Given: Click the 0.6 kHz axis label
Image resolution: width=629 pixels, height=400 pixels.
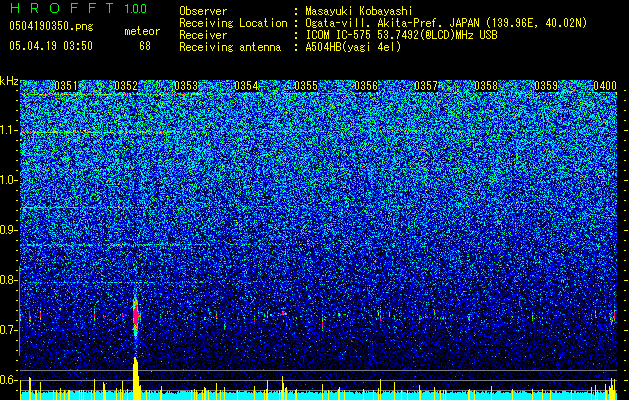Looking at the screenshot, I should [9, 380].
